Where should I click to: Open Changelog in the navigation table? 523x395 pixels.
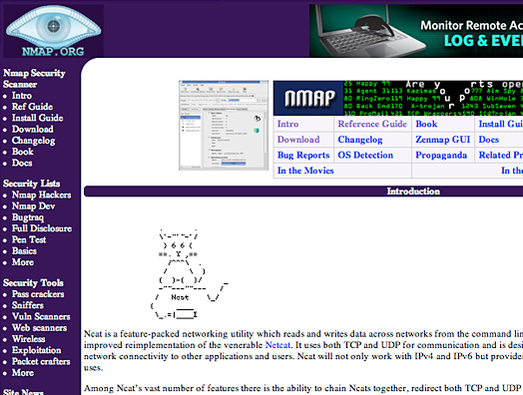360,139
